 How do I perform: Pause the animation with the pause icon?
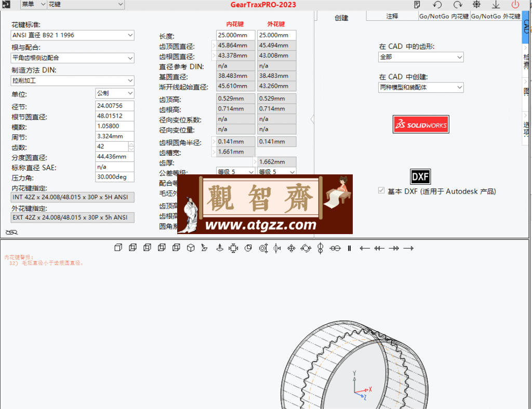click(x=349, y=249)
